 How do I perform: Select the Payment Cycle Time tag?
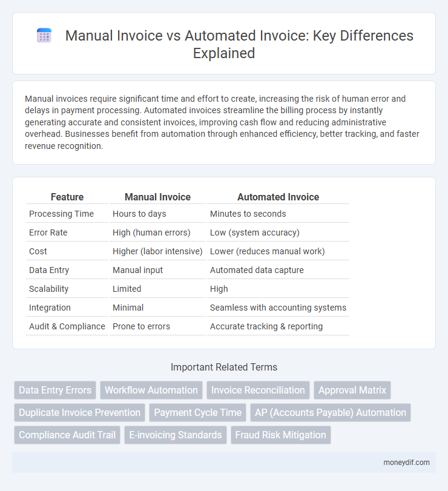pos(197,412)
